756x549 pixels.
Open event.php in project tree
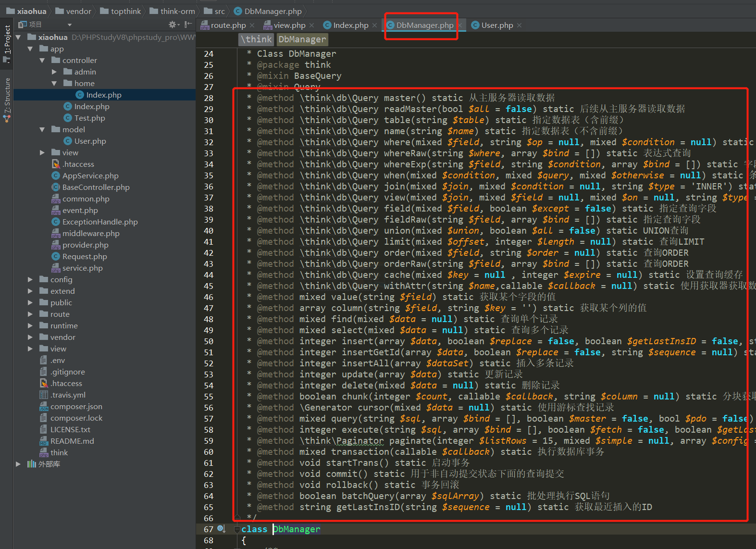point(75,210)
